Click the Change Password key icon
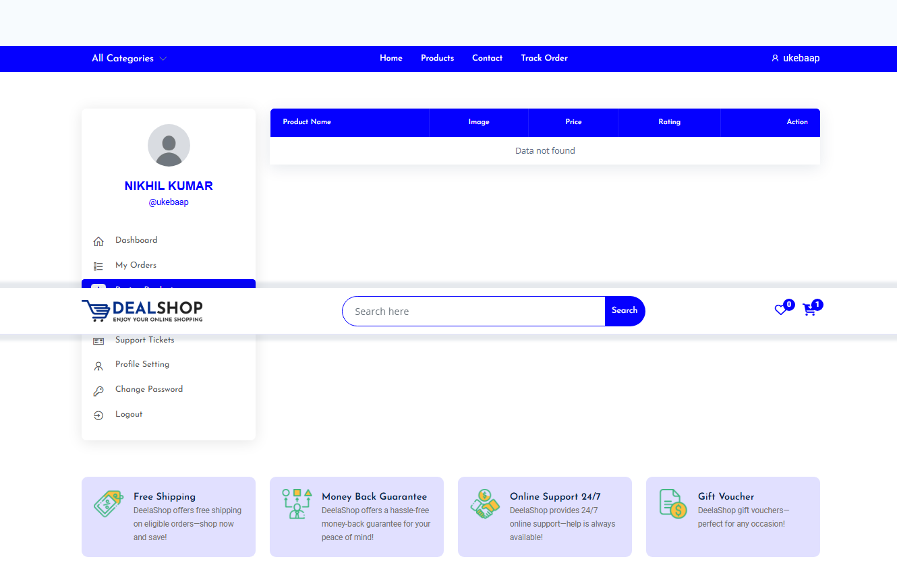The width and height of the screenshot is (897, 588). coord(98,390)
